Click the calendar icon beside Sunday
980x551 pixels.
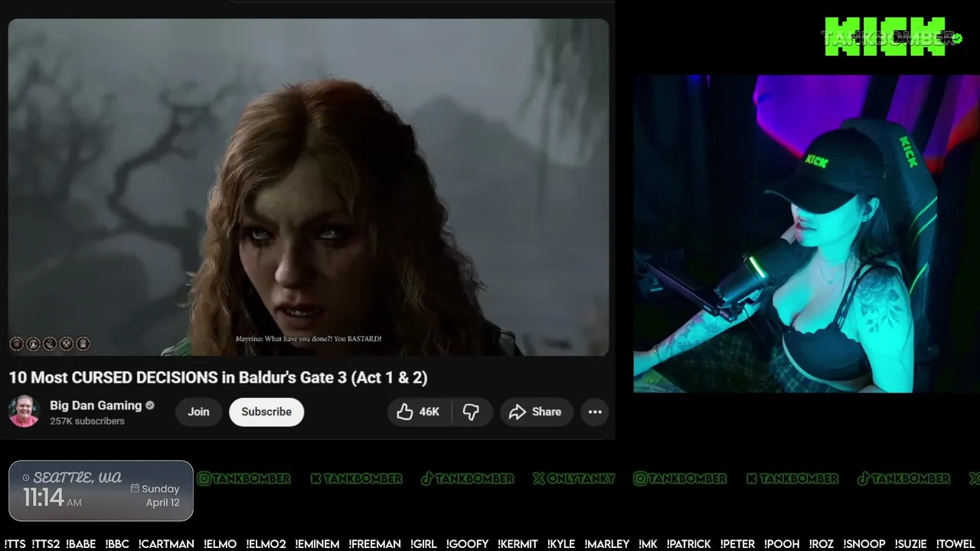135,488
